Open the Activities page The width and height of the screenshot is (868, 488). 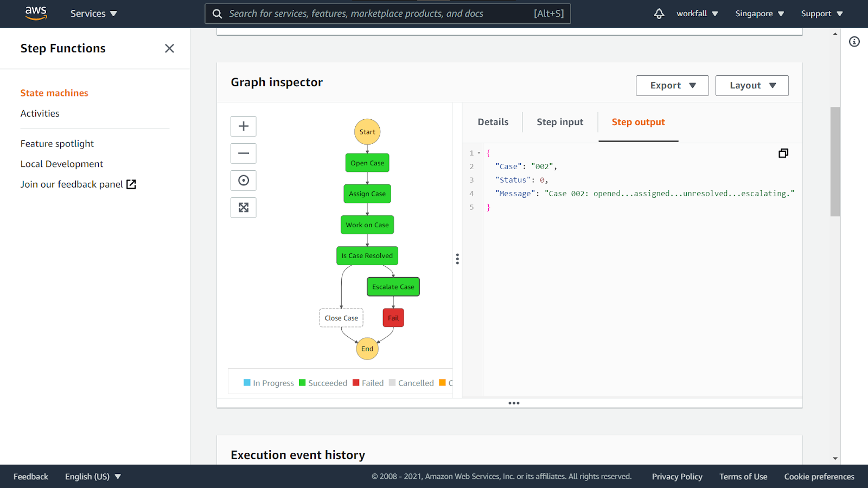tap(40, 113)
